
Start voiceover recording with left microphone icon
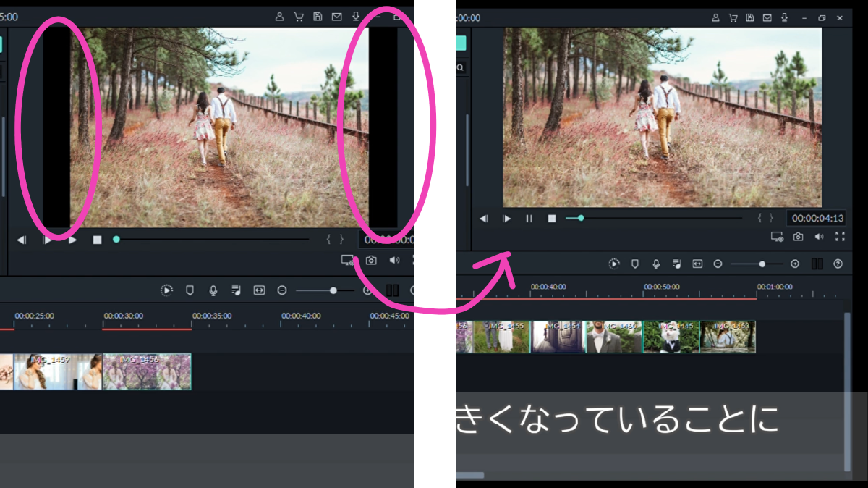(213, 290)
